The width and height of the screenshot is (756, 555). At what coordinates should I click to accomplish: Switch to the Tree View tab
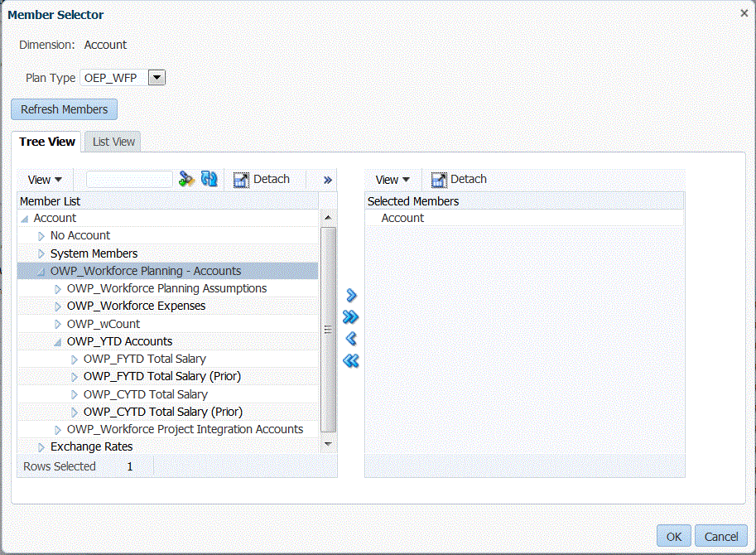point(46,142)
